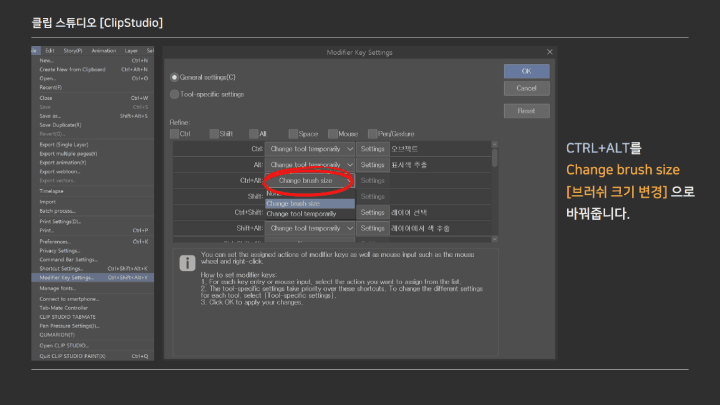The image size is (720, 405).
Task: Click the scrollbar up arrow in key list
Action: (x=495, y=144)
